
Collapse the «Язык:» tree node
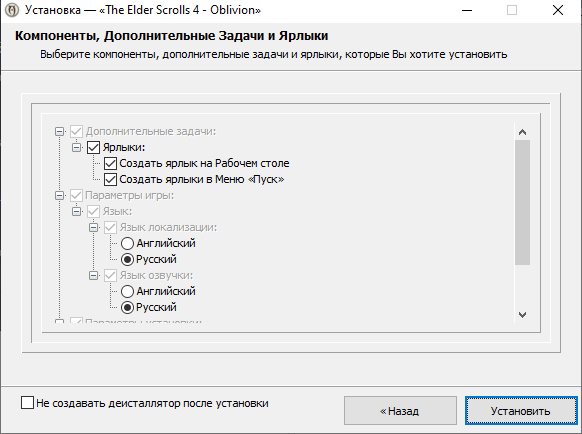coord(76,212)
